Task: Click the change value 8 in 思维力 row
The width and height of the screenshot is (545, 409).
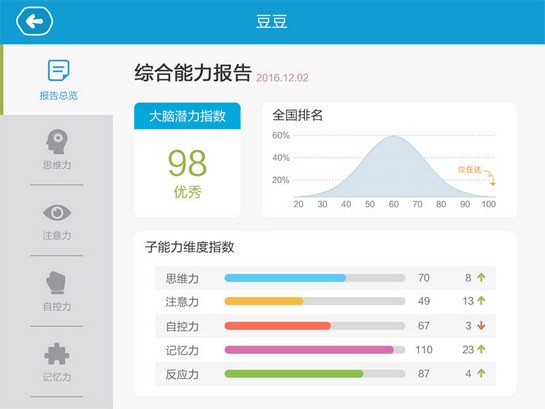Action: pyautogui.click(x=468, y=278)
